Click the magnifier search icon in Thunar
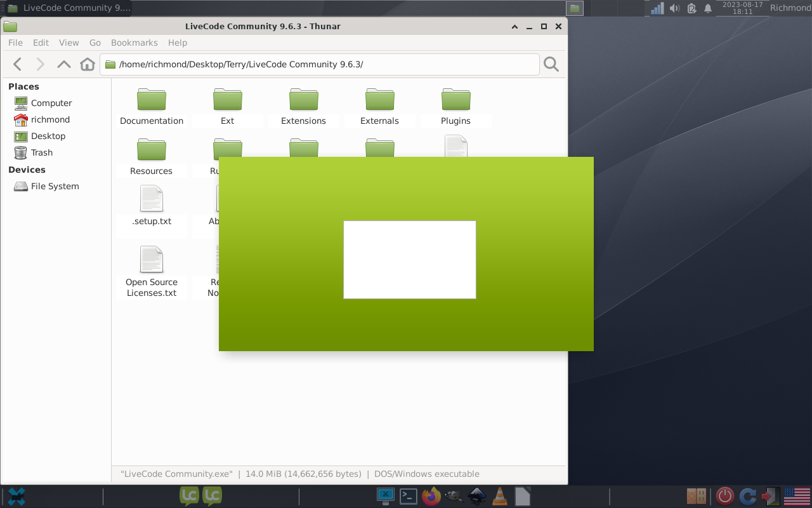Image resolution: width=812 pixels, height=508 pixels. [x=551, y=64]
